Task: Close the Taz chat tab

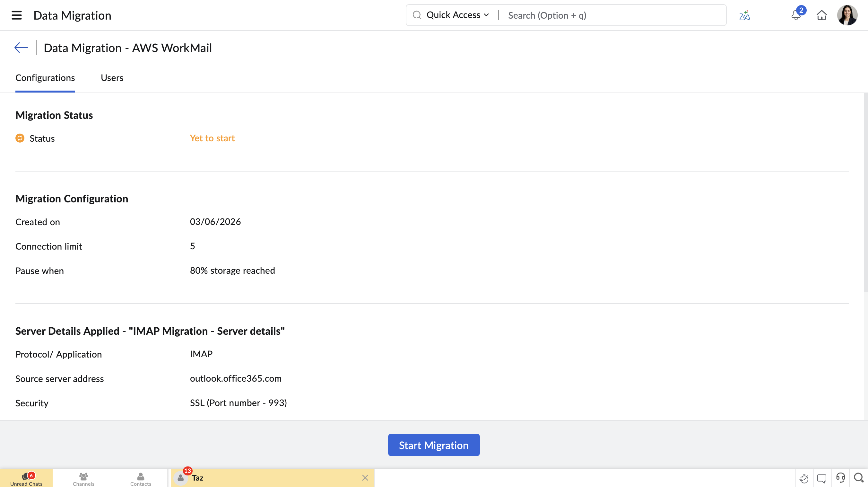Action: (x=365, y=478)
